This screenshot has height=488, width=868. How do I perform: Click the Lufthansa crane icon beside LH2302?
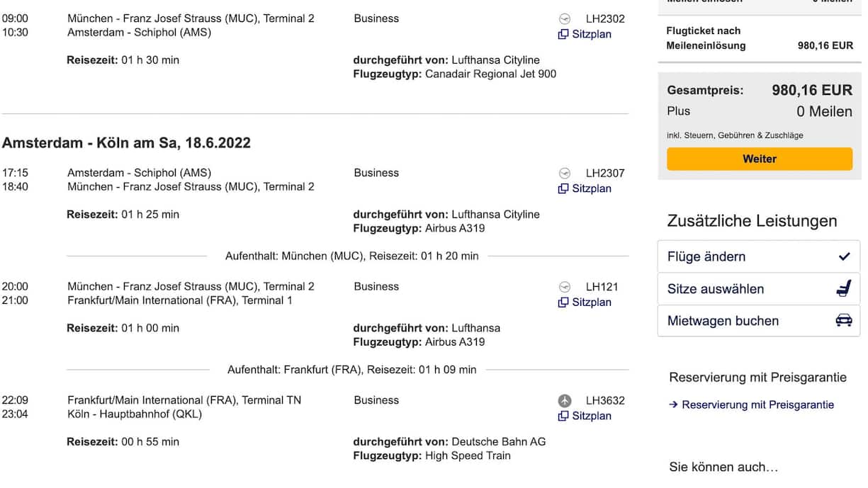[565, 19]
